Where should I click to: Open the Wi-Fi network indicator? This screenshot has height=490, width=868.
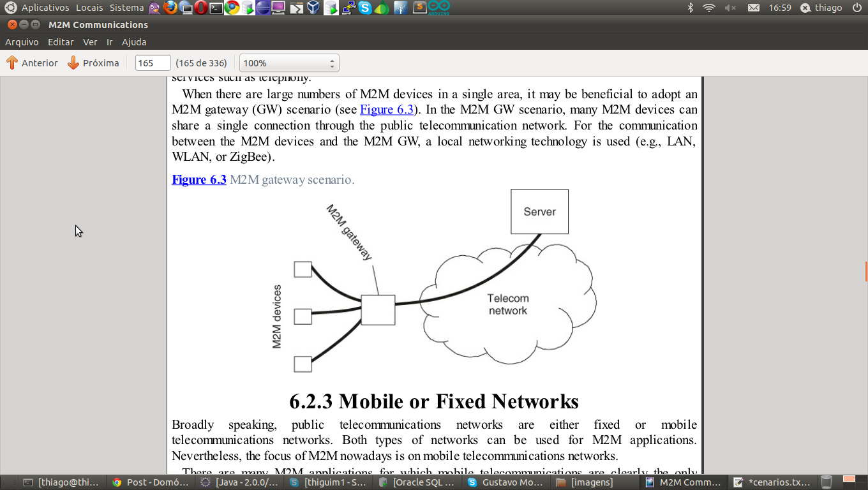click(x=709, y=8)
